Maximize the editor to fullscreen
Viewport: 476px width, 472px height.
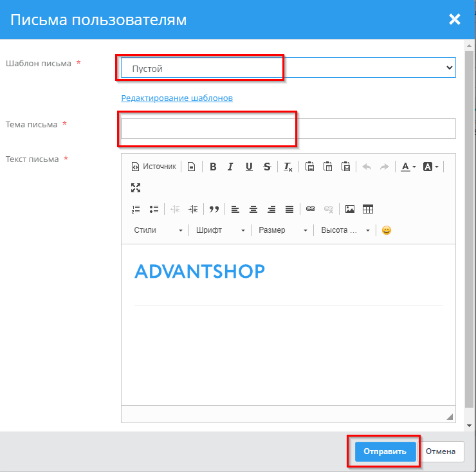136,188
